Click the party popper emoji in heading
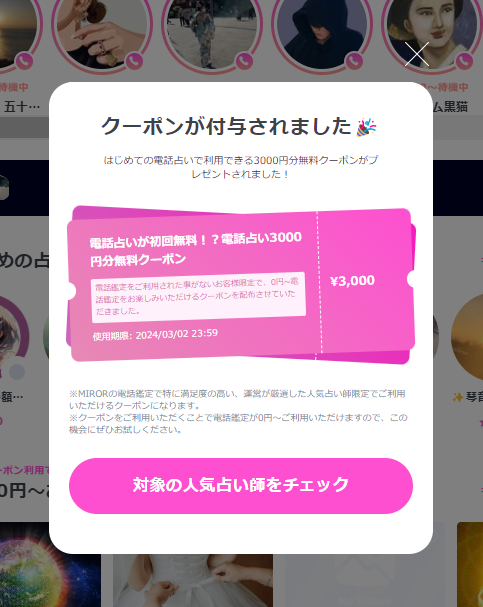Screen dimensions: 483x607 coord(366,127)
